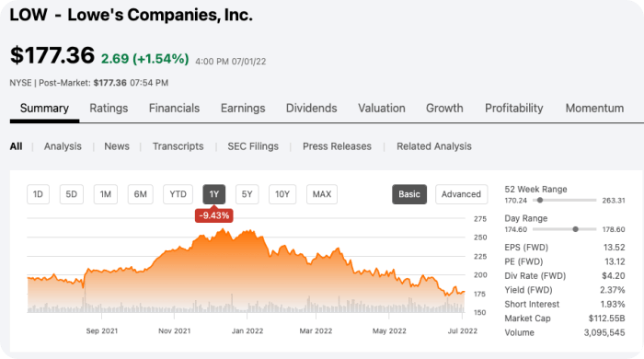This screenshot has width=644, height=359.
Task: Toggle the Advanced chart mode
Action: 461,194
